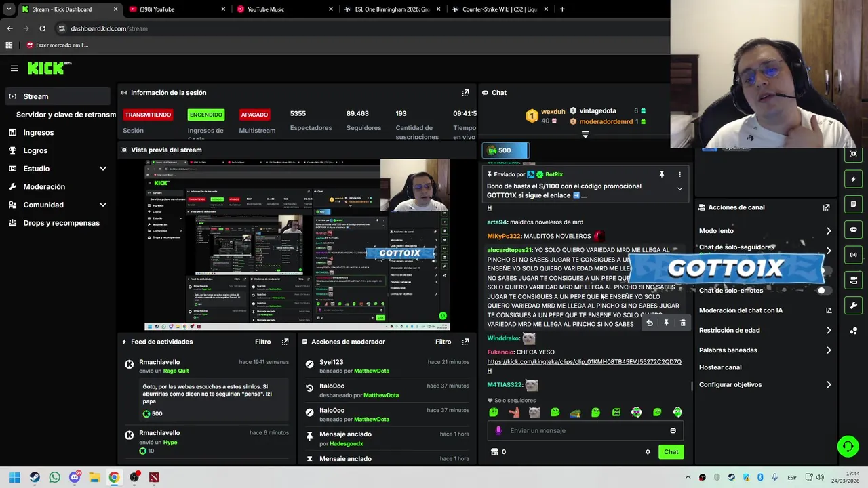This screenshot has width=868, height=488.
Task: Expand the Estudio sidebar section
Action: pos(103,169)
